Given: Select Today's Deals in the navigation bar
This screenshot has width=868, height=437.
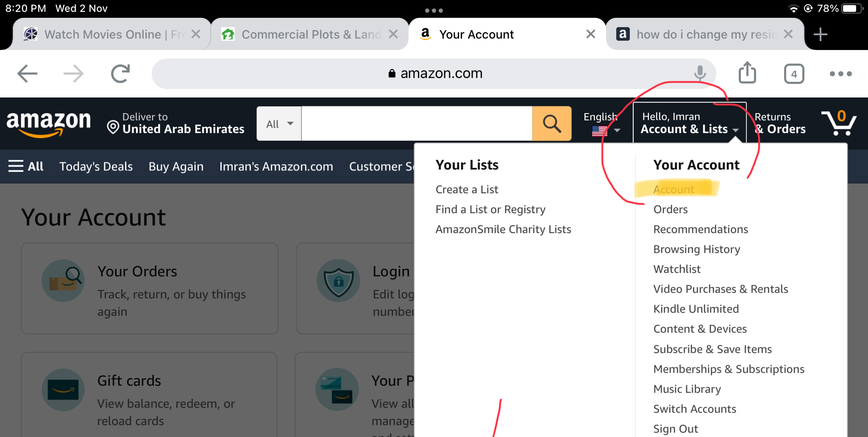Looking at the screenshot, I should tap(96, 166).
